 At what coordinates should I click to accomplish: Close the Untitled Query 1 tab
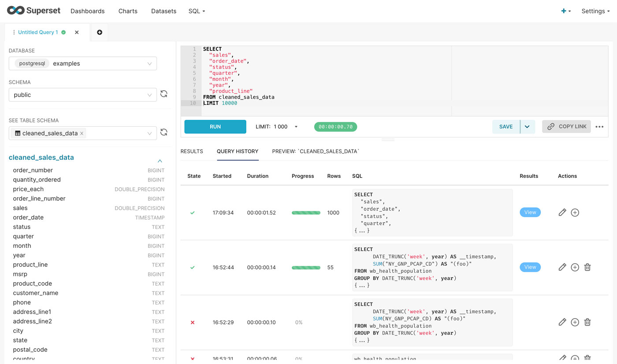coord(77,32)
